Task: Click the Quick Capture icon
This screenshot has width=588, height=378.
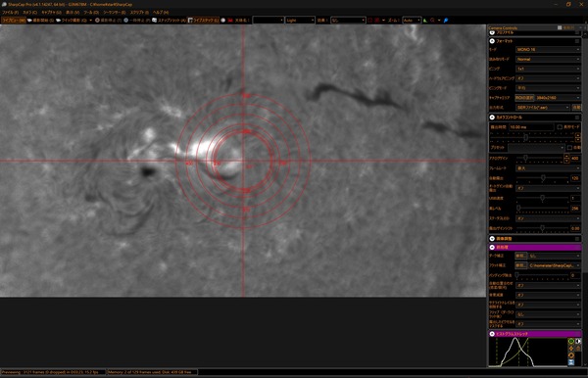Action: point(58,21)
